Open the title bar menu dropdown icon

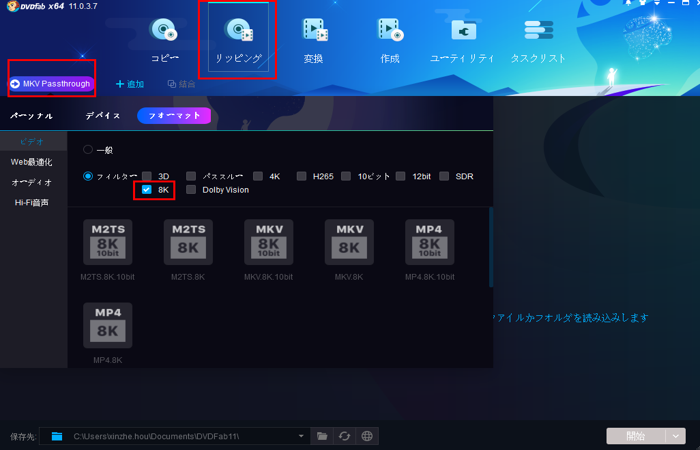(657, 3)
